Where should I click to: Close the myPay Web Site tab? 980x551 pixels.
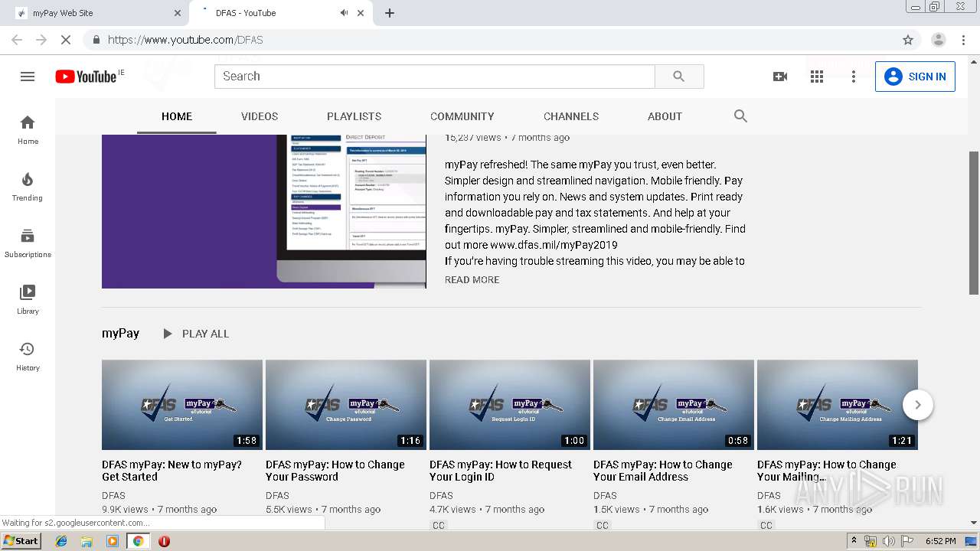coord(178,13)
